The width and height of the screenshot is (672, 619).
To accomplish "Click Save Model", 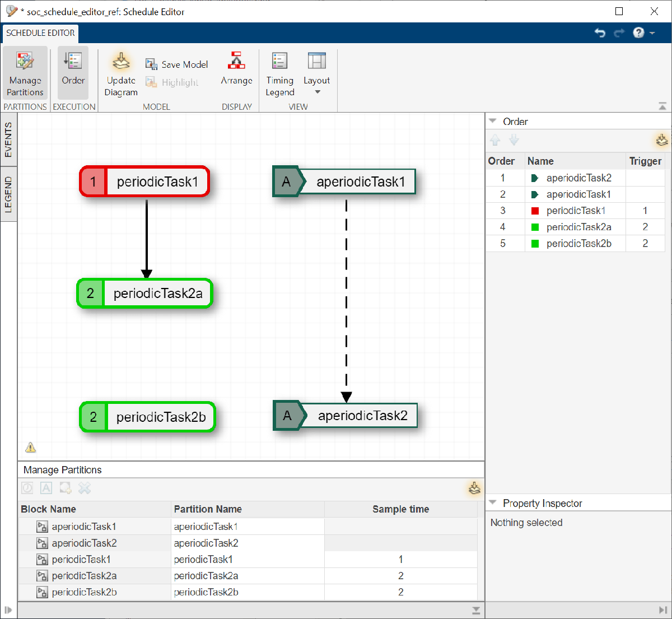I will point(177,64).
